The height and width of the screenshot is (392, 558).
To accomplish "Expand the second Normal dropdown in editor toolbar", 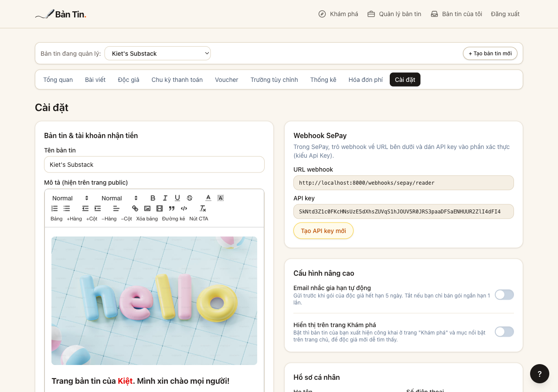I will click(x=119, y=198).
